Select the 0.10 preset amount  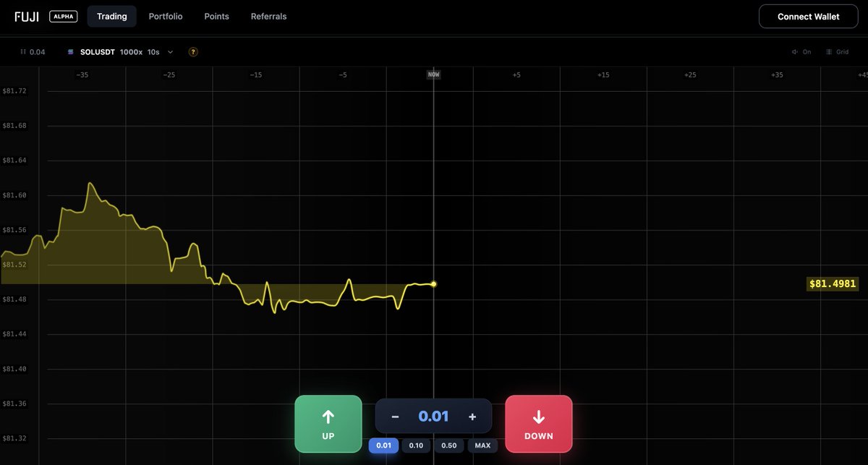[x=416, y=445]
